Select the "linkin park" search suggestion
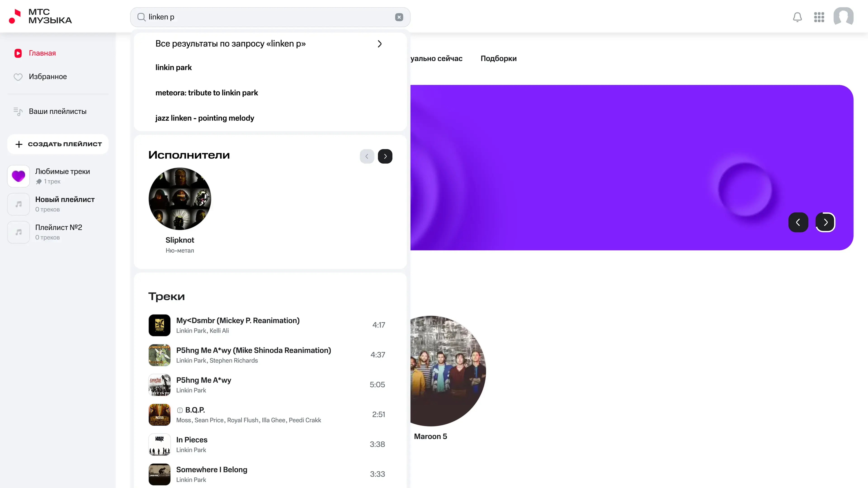 tap(174, 67)
